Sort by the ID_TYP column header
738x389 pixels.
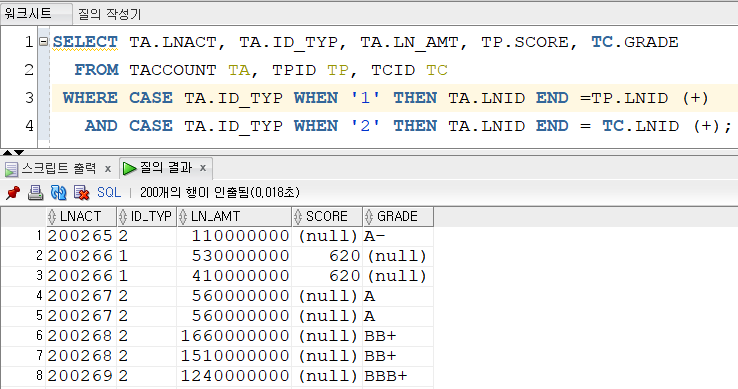click(x=147, y=217)
